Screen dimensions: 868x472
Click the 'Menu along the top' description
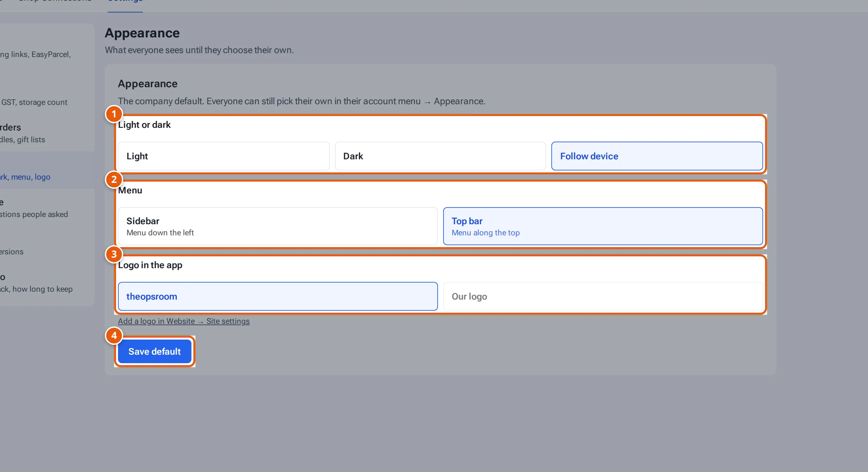pos(485,232)
